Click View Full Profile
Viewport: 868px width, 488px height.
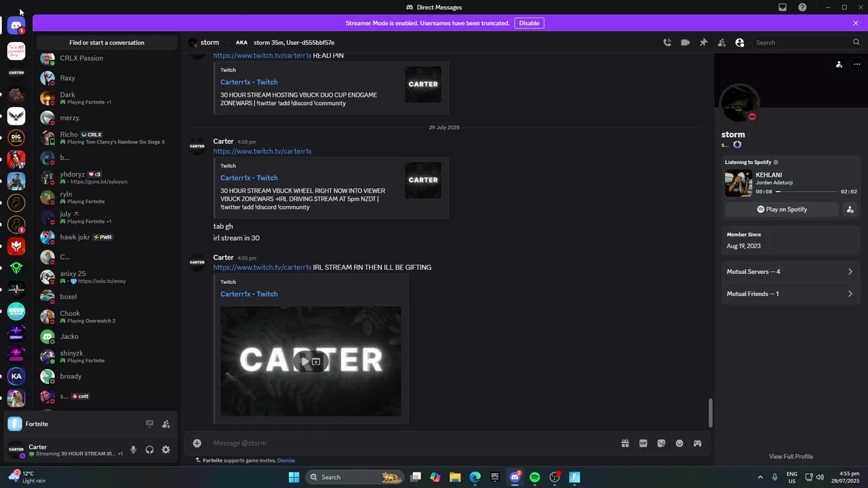click(x=791, y=456)
